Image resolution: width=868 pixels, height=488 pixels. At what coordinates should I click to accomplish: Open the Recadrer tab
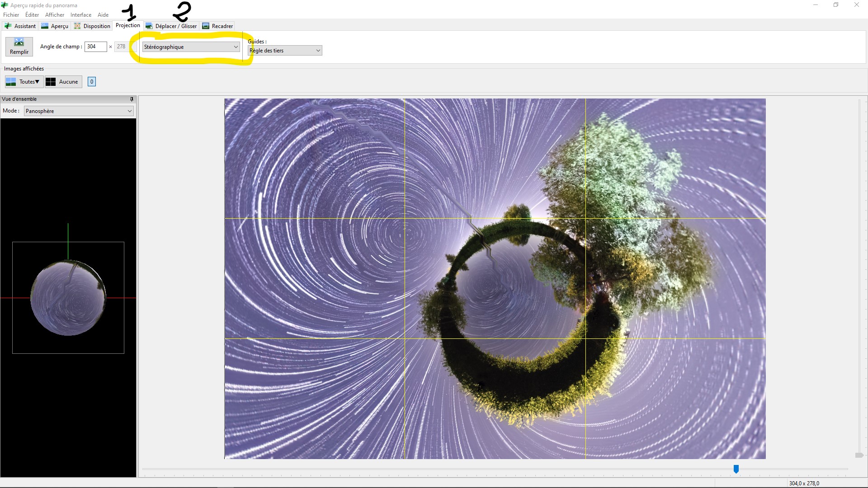[217, 26]
